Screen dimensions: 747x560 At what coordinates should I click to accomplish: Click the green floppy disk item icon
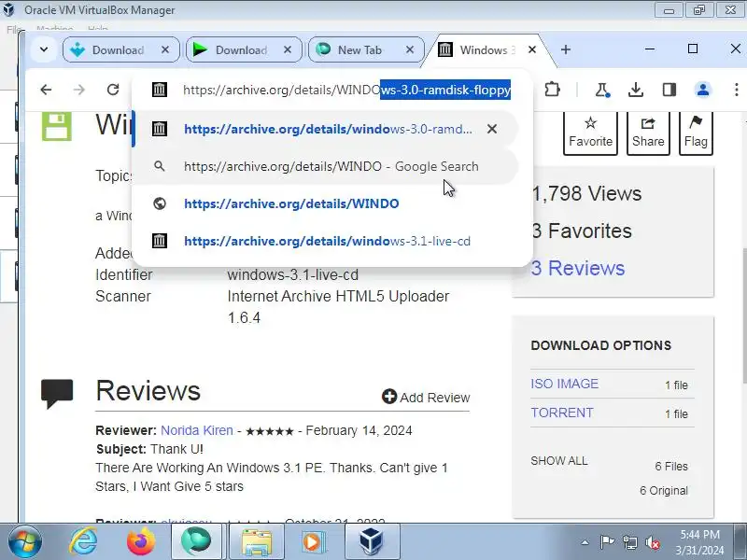pyautogui.click(x=57, y=126)
